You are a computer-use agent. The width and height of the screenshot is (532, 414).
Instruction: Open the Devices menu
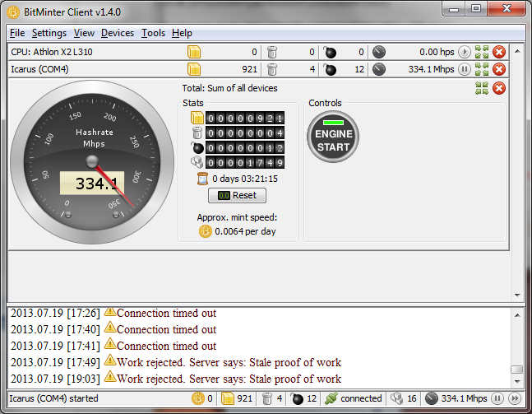click(118, 33)
